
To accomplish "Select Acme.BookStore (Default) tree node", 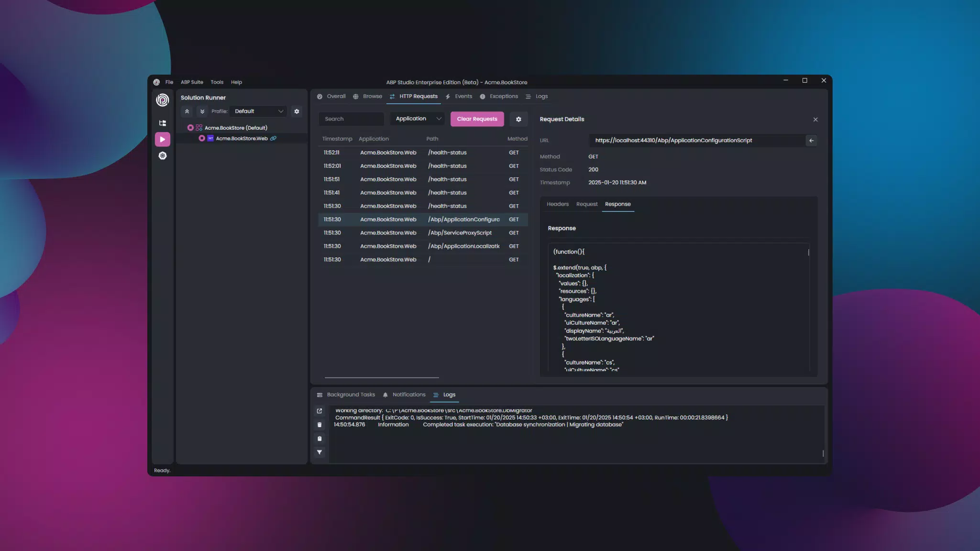I will click(x=236, y=128).
